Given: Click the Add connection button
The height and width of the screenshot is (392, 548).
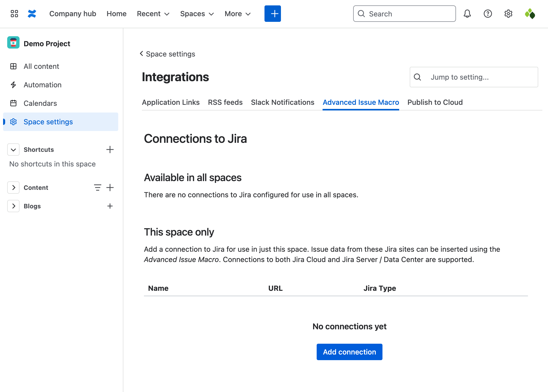Looking at the screenshot, I should [x=349, y=352].
